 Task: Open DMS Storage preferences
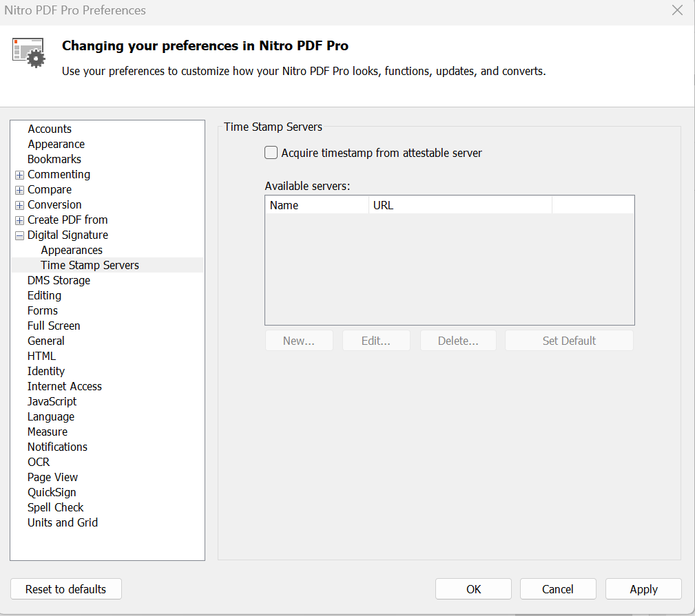[59, 280]
